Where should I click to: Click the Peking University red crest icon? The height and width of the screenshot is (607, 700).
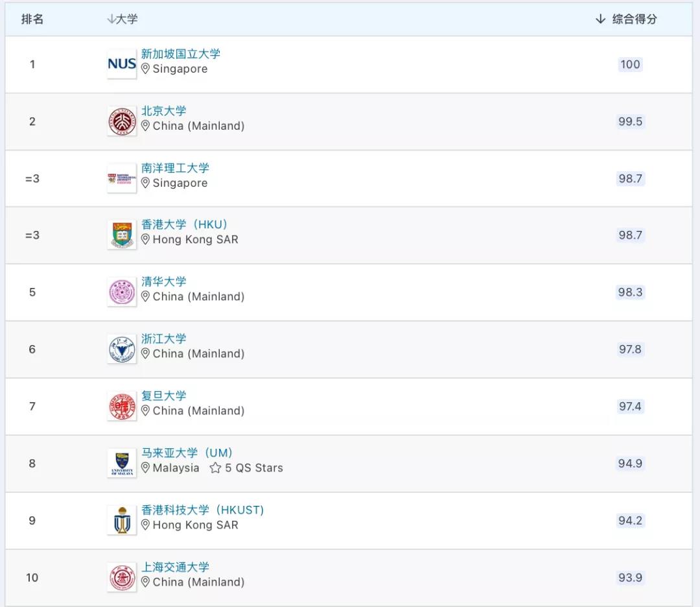pos(121,121)
